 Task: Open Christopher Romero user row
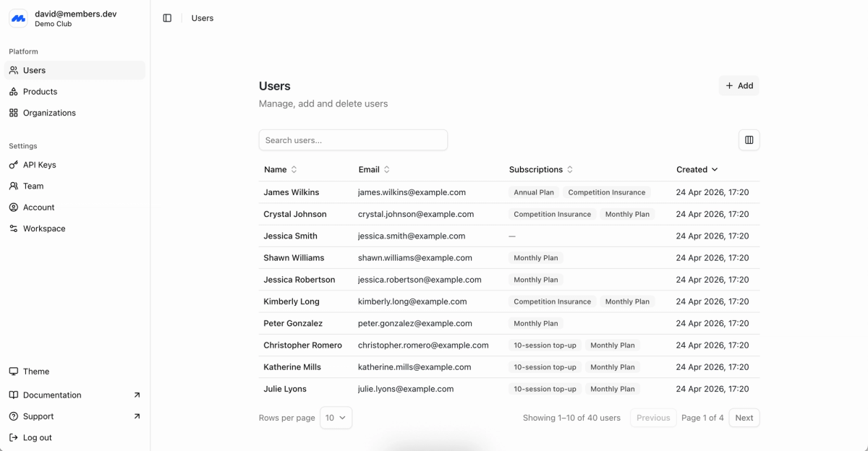point(509,345)
